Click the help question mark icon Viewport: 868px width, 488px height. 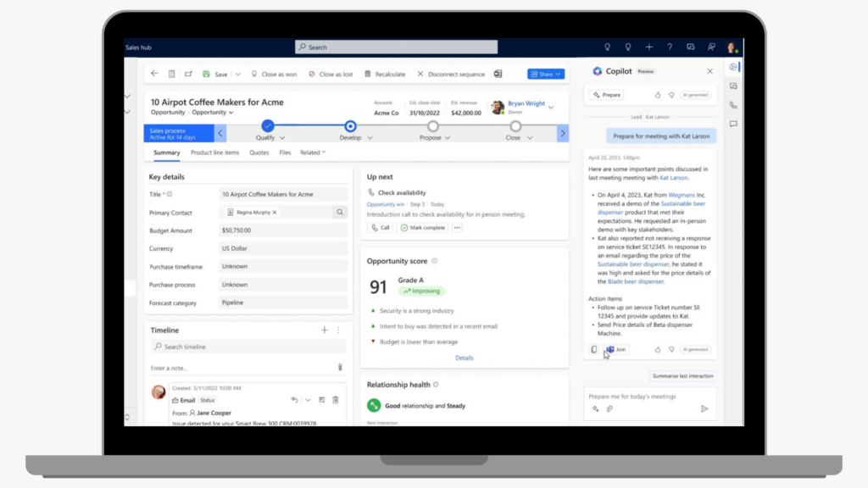click(x=670, y=47)
